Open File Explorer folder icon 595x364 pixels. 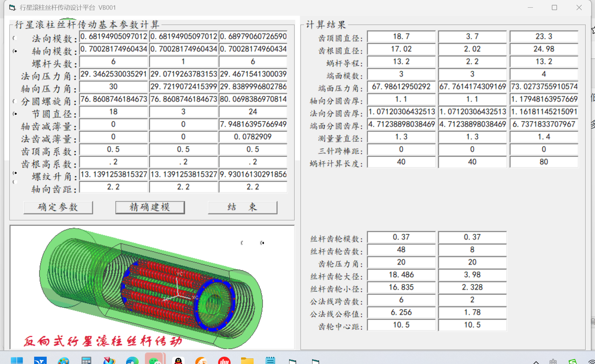(247, 361)
